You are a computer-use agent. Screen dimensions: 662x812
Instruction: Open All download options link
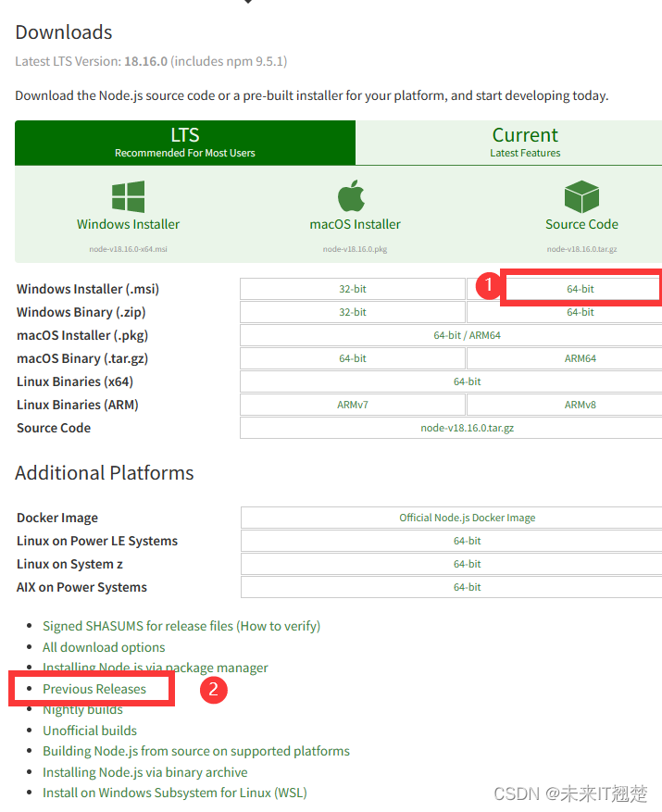(x=104, y=647)
